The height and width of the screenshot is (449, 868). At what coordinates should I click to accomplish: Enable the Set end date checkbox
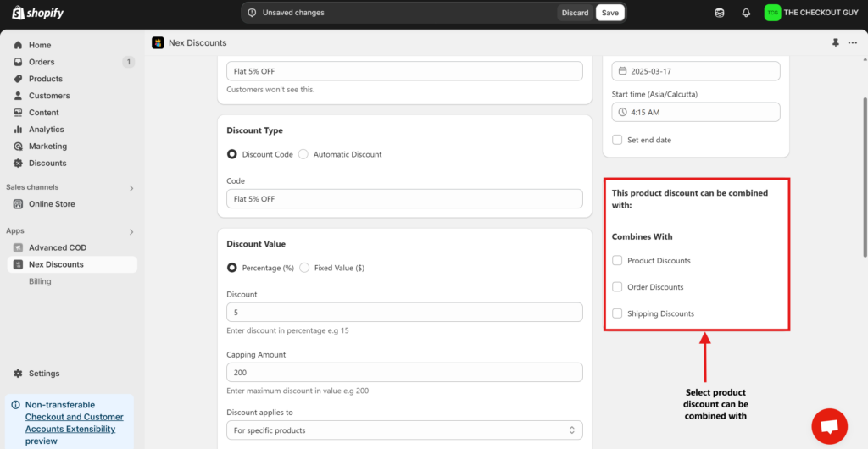tap(617, 140)
